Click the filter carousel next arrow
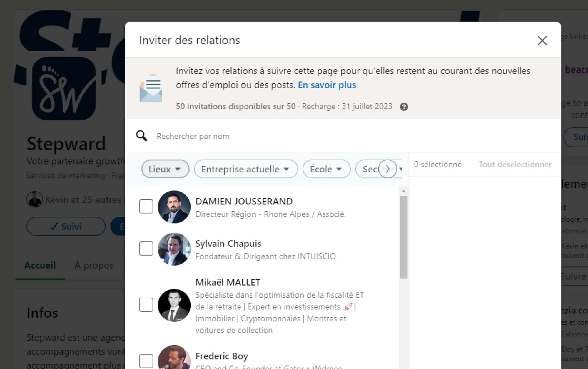Image resolution: width=588 pixels, height=369 pixels. pyautogui.click(x=387, y=169)
